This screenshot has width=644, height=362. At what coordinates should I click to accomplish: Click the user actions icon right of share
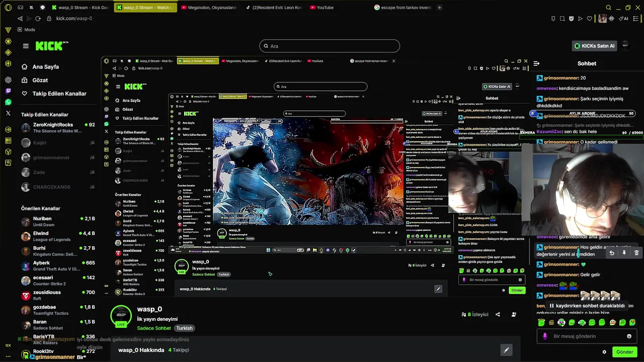coord(514,314)
